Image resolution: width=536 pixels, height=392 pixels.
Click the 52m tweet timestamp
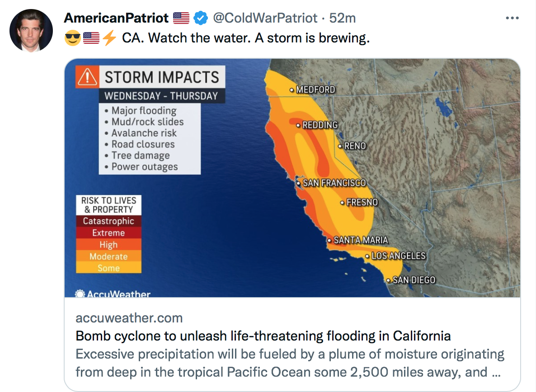coord(343,18)
